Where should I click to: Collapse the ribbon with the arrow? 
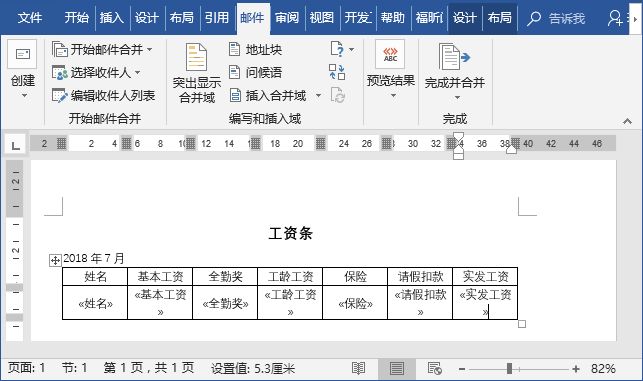(627, 121)
